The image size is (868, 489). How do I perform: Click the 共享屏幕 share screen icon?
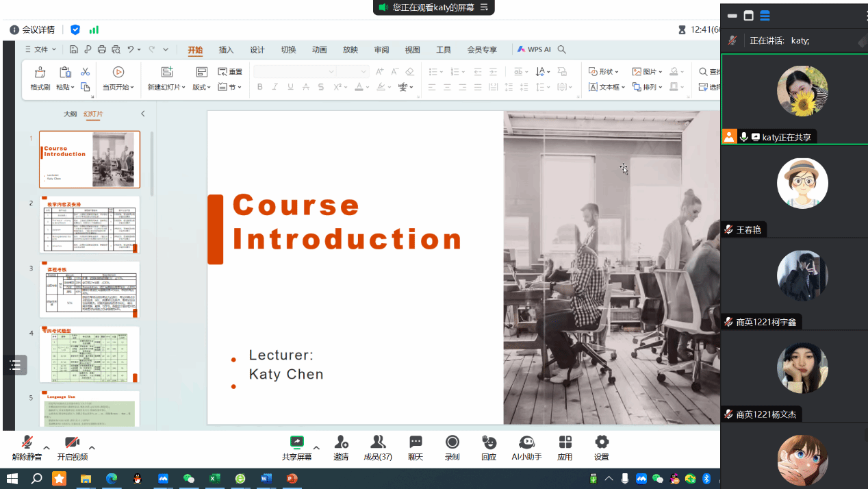point(296,447)
